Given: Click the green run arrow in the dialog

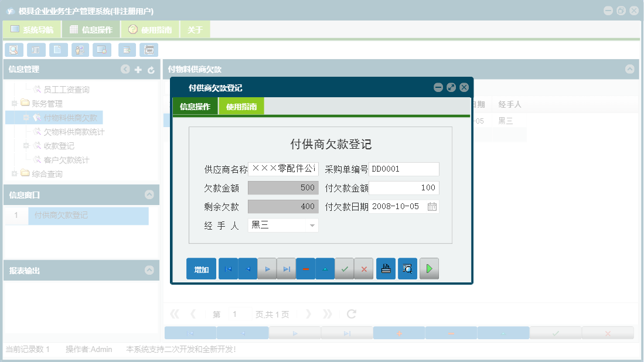Looking at the screenshot, I should pos(429,268).
